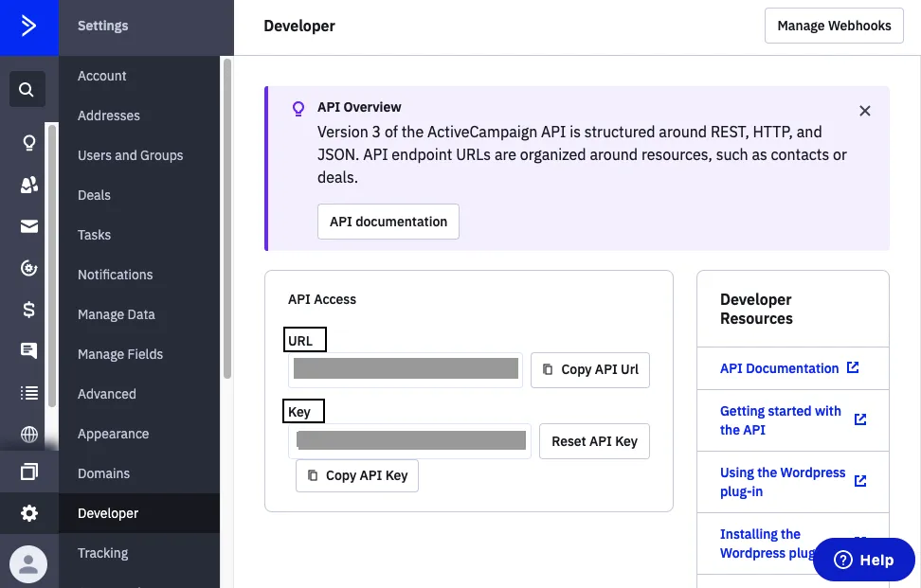The image size is (921, 588).
Task: Open the Site globe icon
Action: point(28,435)
